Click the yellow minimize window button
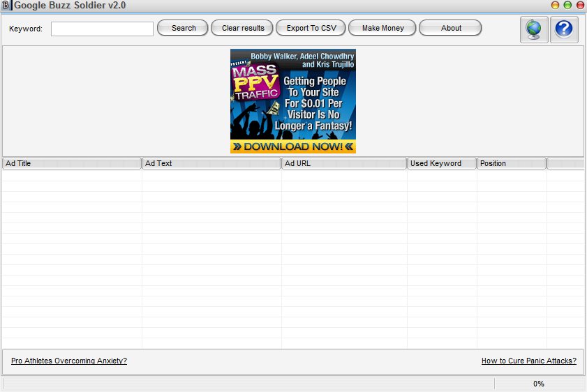Image resolution: width=587 pixels, height=392 pixels. 555,5
